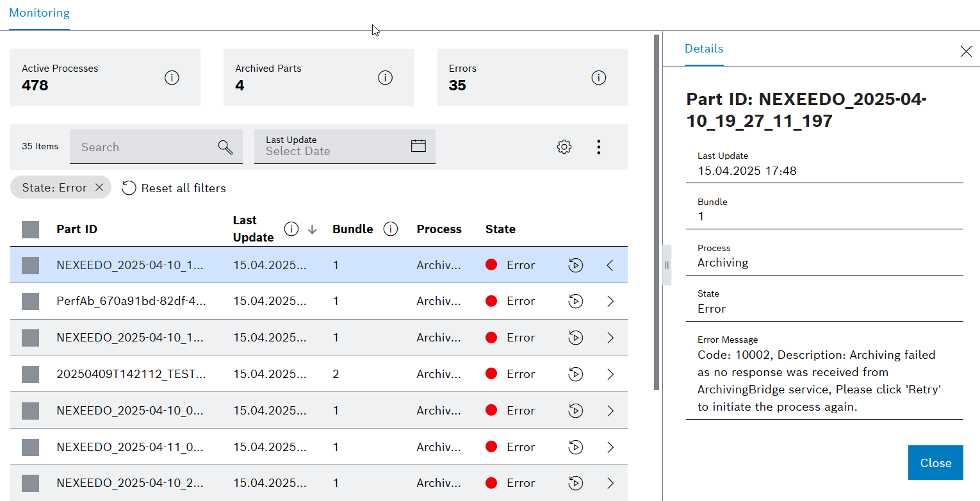This screenshot has width=980, height=501.
Task: Retry the selected NEXEEDO_2025-04-10_1 row process
Action: [x=576, y=265]
